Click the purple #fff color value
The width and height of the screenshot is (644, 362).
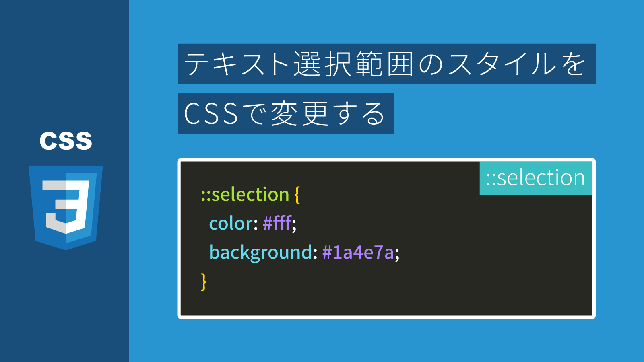(x=277, y=223)
